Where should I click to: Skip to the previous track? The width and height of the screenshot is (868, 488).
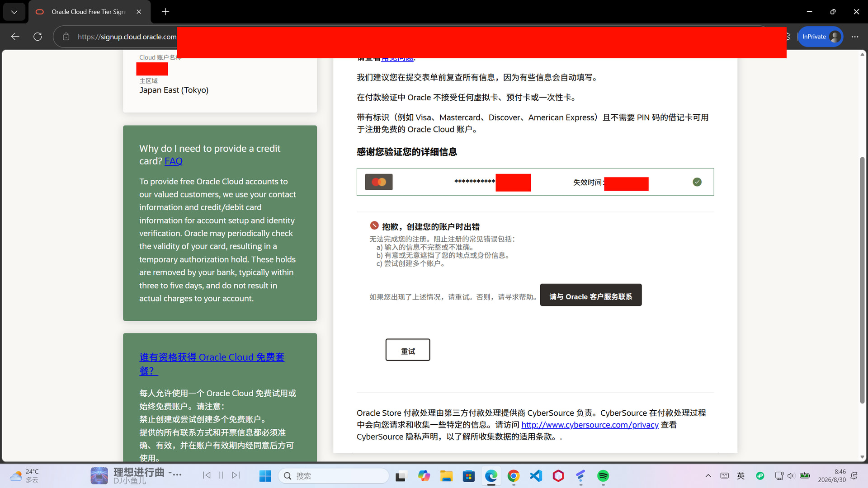(207, 475)
